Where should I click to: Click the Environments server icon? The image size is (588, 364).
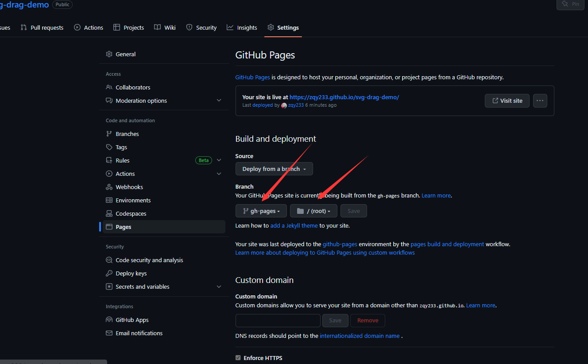click(109, 200)
